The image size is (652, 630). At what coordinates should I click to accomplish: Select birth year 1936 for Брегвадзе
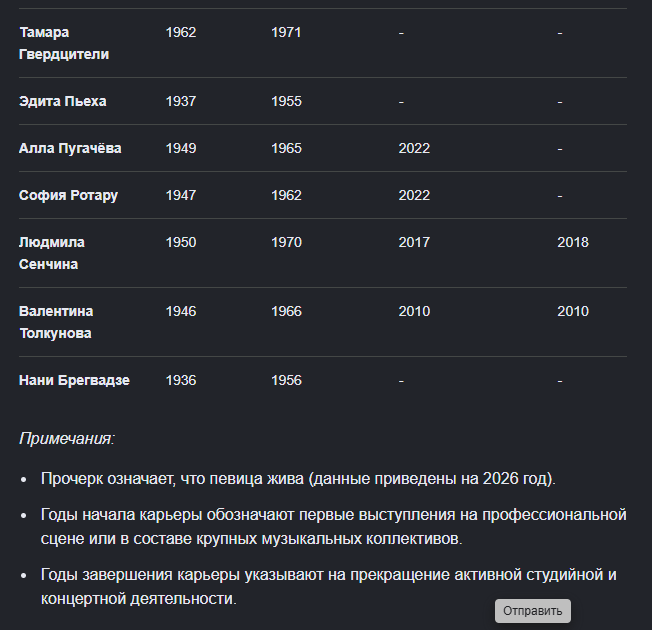181,380
